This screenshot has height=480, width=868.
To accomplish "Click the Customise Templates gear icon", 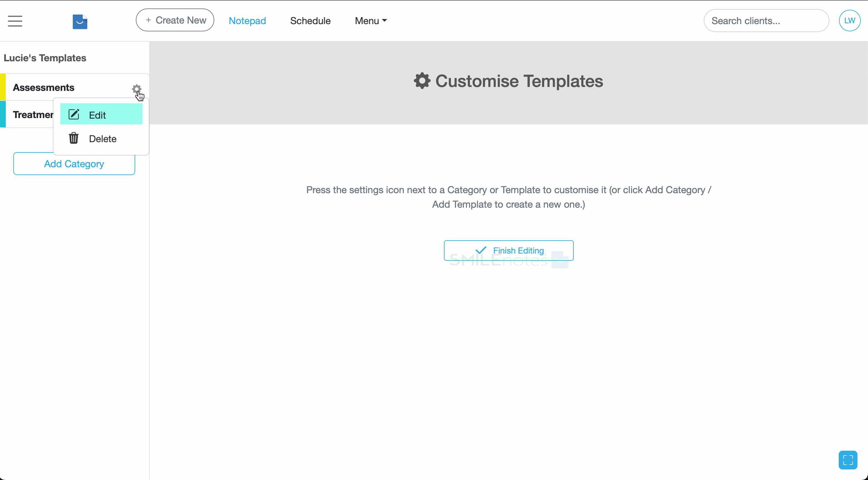I will tap(422, 81).
